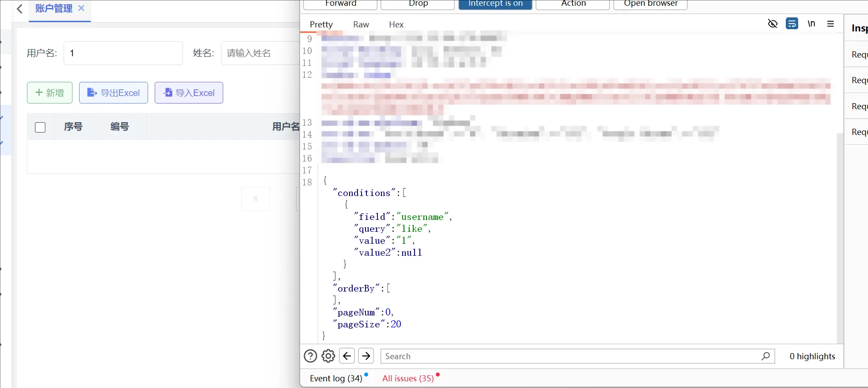Viewport: 868px width, 388px height.
Task: Click the 姓名 input field
Action: point(261,53)
